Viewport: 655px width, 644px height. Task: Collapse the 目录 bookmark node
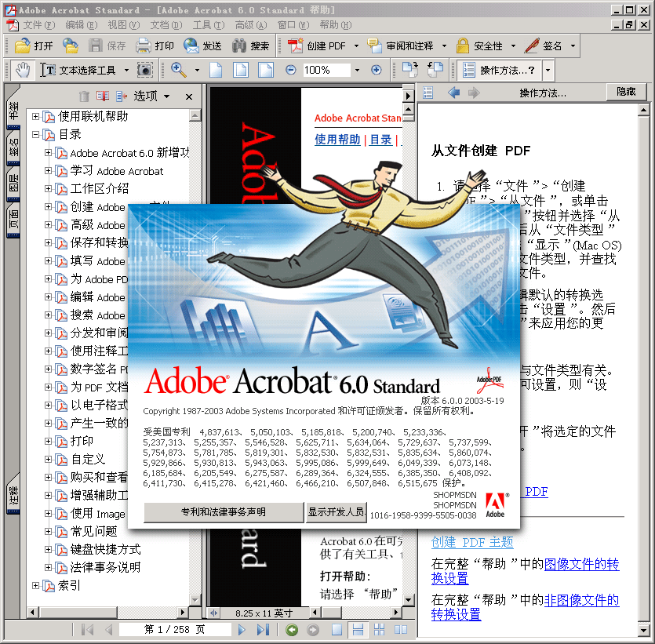(35, 134)
